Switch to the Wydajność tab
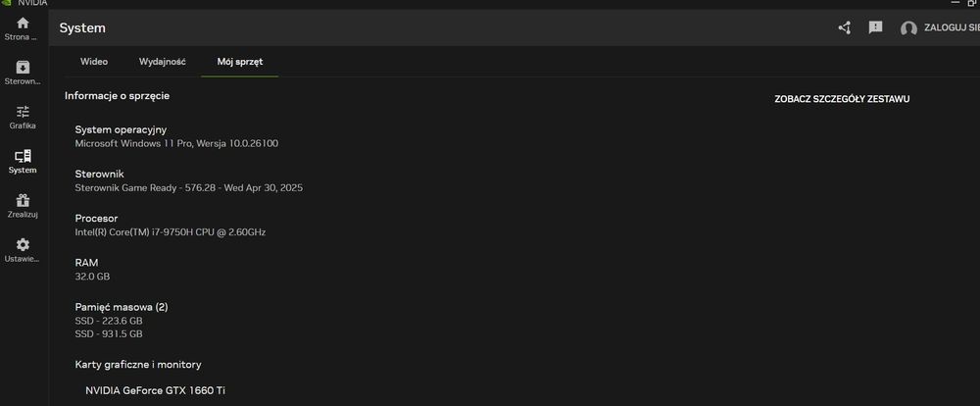The image size is (980, 406). [x=163, y=62]
